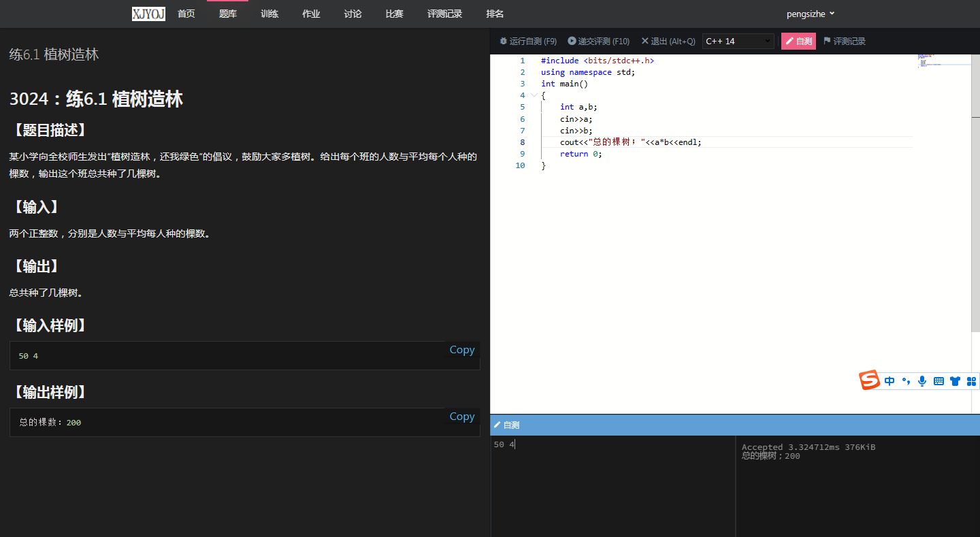Open the 训练 section
The height and width of the screenshot is (537, 980).
coord(269,14)
